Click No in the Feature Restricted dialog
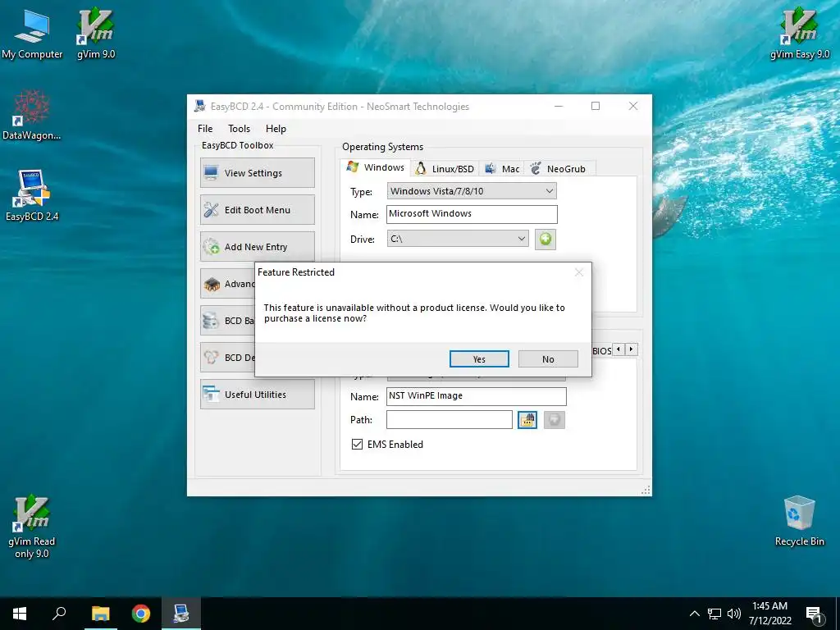The width and height of the screenshot is (840, 630). tap(548, 359)
